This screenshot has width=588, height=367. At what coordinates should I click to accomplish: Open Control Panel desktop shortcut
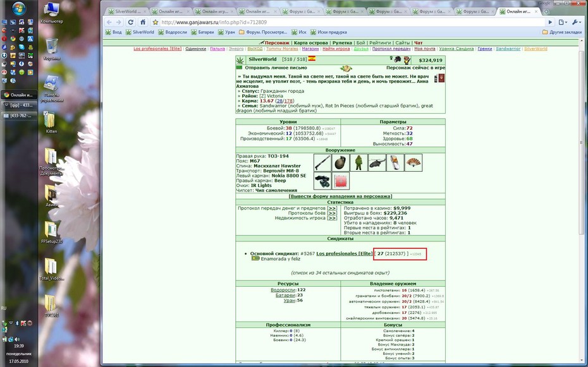(x=52, y=89)
